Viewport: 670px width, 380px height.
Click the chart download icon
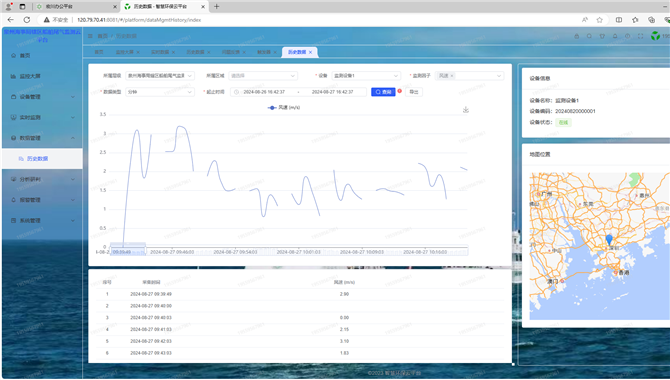466,110
